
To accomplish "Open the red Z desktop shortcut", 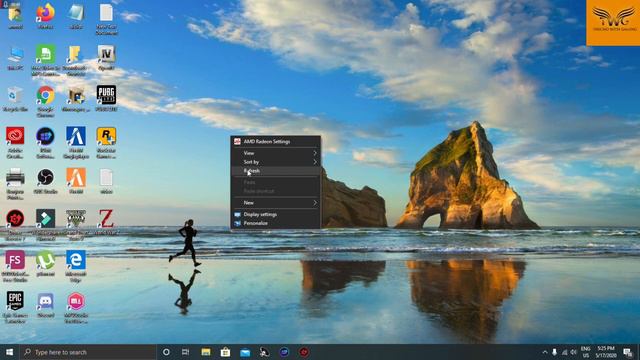I will click(x=106, y=222).
